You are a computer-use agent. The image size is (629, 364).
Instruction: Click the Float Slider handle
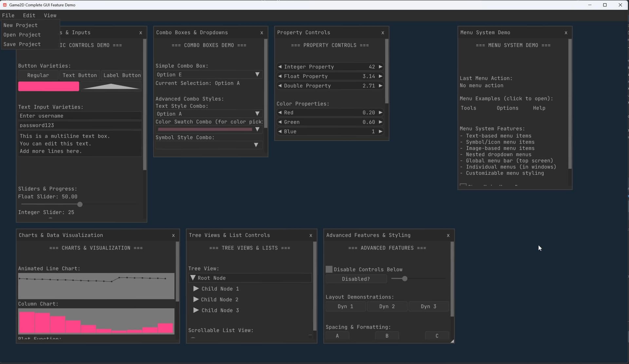[80, 205]
